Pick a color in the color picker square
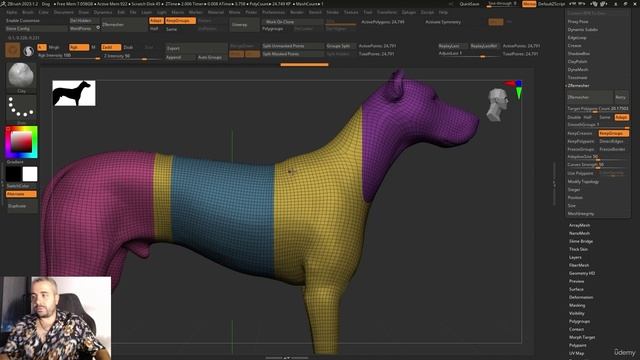The height and width of the screenshot is (360, 640). pyautogui.click(x=21, y=142)
